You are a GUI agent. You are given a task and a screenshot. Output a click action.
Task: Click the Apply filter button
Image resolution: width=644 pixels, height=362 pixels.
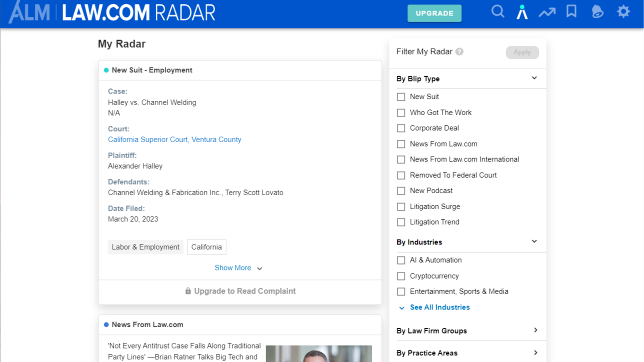[522, 52]
